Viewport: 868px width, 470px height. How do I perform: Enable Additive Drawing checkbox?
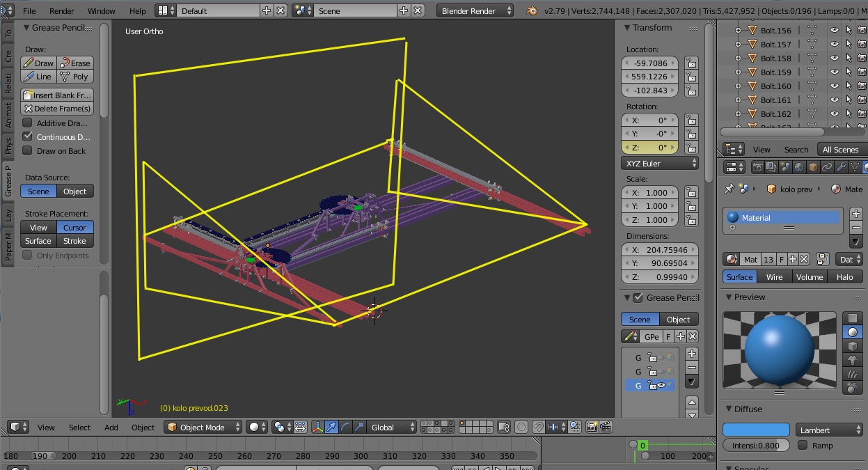28,123
